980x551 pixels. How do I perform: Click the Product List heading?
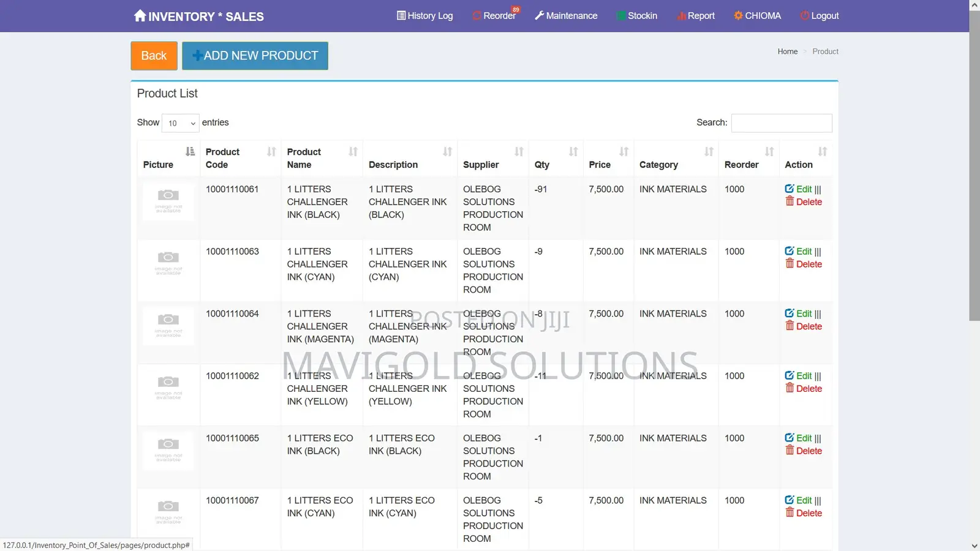pos(167,93)
